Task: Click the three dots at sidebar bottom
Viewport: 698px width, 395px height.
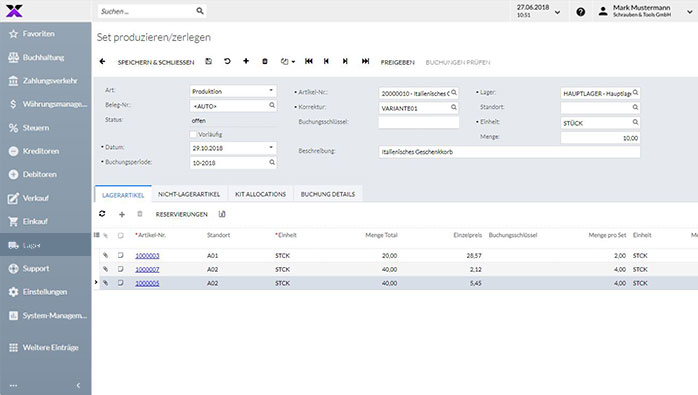Action: pyautogui.click(x=13, y=386)
